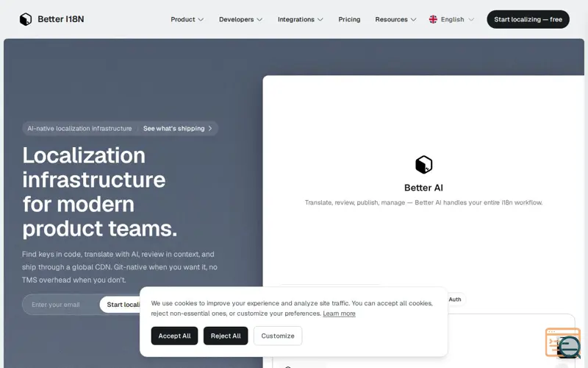Viewport: 588px width, 368px height.
Task: Click the See what's shipping arrow
Action: coord(210,128)
